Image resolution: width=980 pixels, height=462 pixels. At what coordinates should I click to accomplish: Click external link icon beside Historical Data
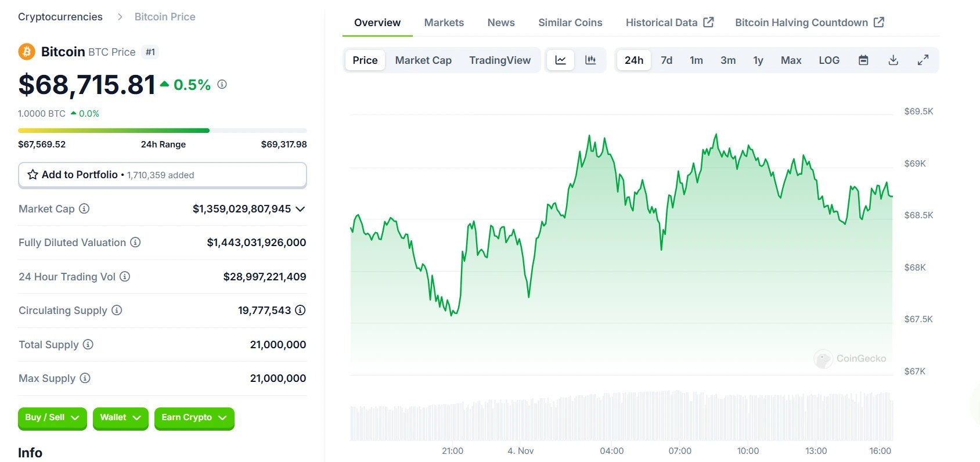click(708, 22)
